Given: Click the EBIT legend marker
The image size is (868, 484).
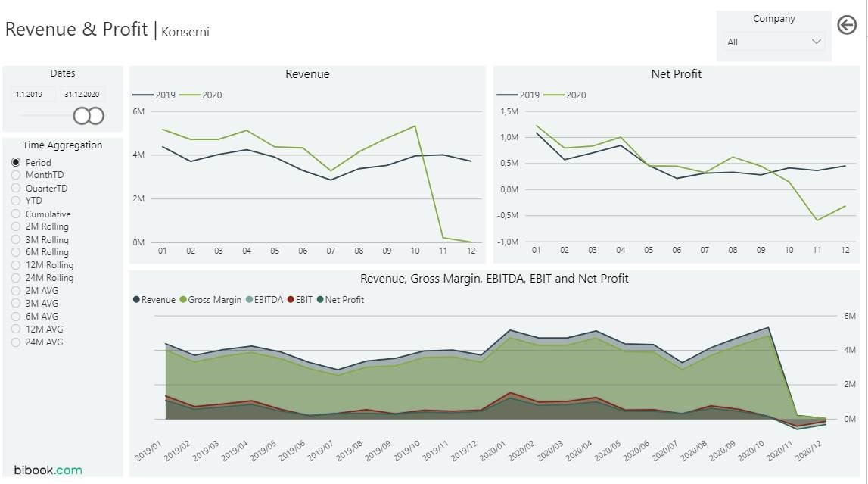Looking at the screenshot, I should click(290, 300).
